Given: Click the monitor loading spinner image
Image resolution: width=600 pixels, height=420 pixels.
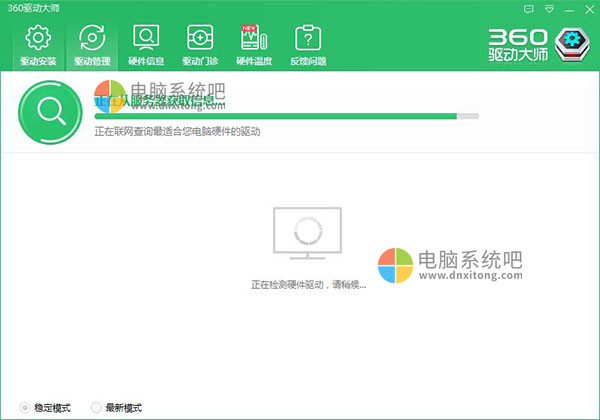Looking at the screenshot, I should (308, 233).
